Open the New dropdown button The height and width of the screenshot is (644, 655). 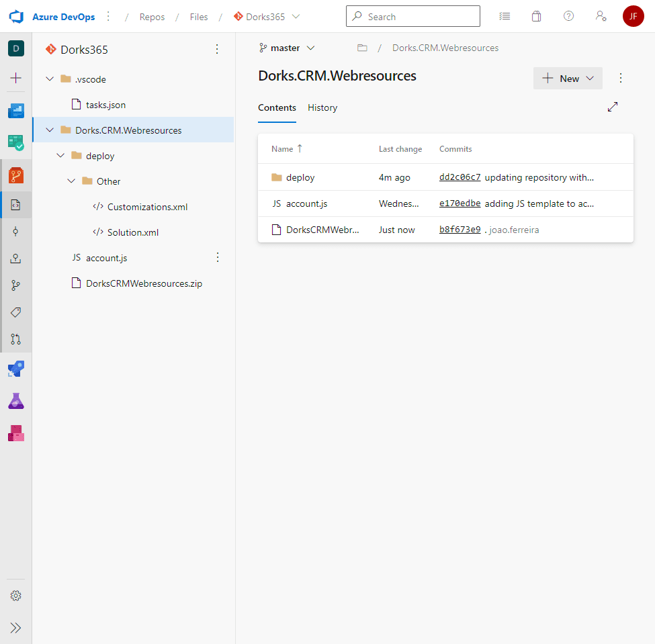(568, 78)
